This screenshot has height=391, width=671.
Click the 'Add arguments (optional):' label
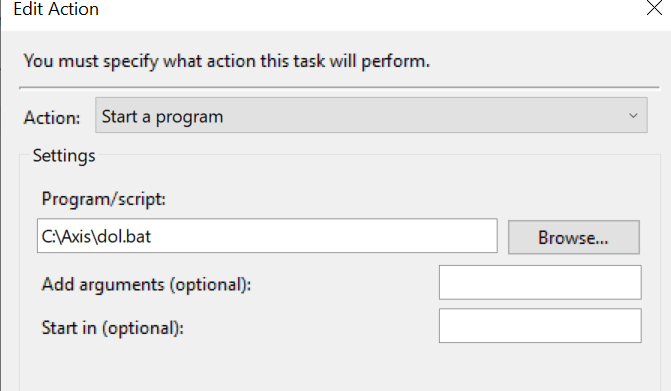(x=146, y=284)
